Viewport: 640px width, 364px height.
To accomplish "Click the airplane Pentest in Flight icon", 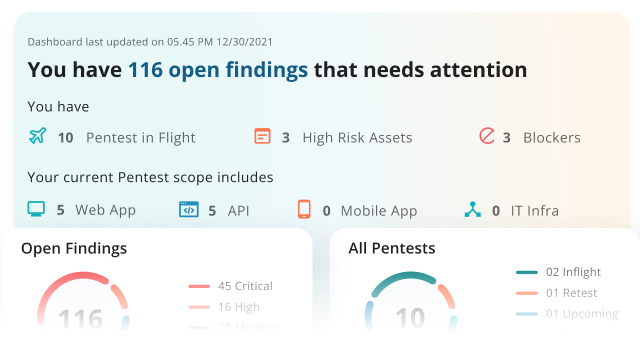I will coord(38,136).
